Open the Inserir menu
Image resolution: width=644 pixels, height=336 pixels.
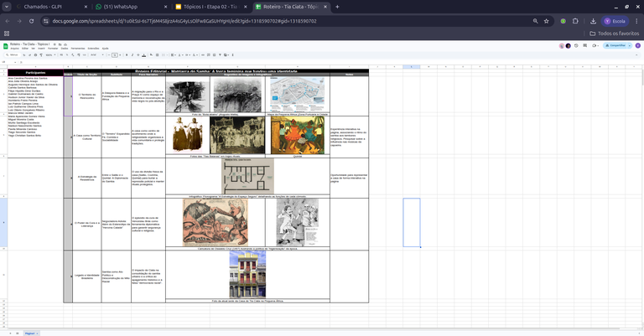(x=41, y=49)
